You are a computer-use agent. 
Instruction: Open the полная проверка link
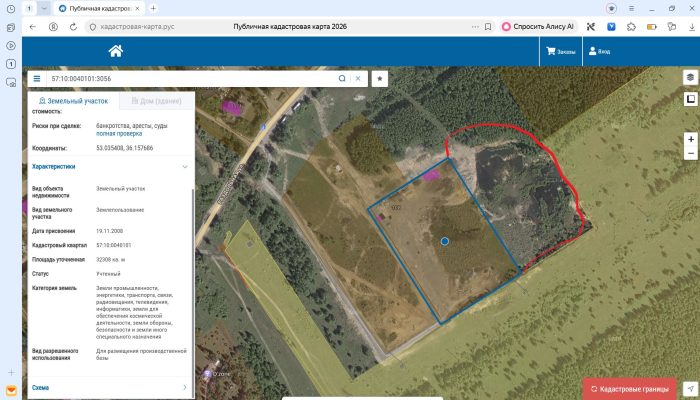click(119, 133)
